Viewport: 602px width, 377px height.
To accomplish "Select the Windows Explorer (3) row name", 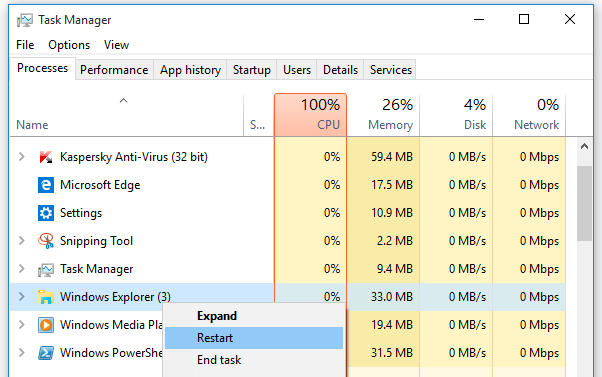I will (x=115, y=297).
